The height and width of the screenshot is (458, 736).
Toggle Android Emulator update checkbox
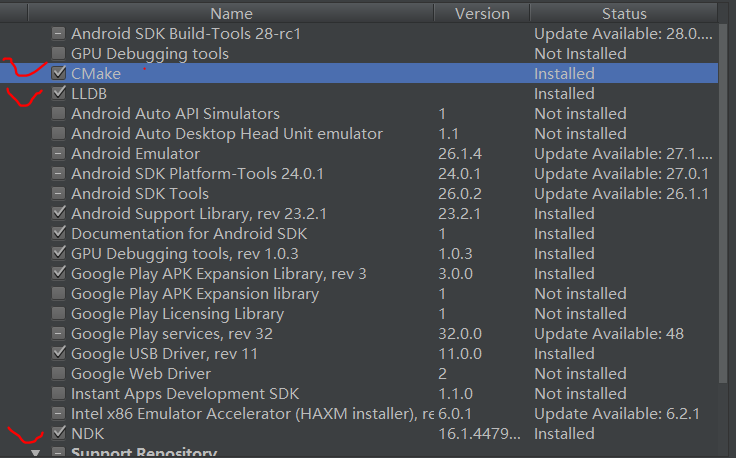point(58,153)
